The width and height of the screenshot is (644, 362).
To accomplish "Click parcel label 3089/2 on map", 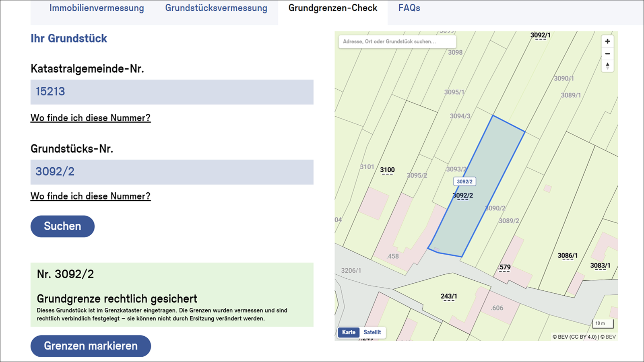I will (x=509, y=221).
